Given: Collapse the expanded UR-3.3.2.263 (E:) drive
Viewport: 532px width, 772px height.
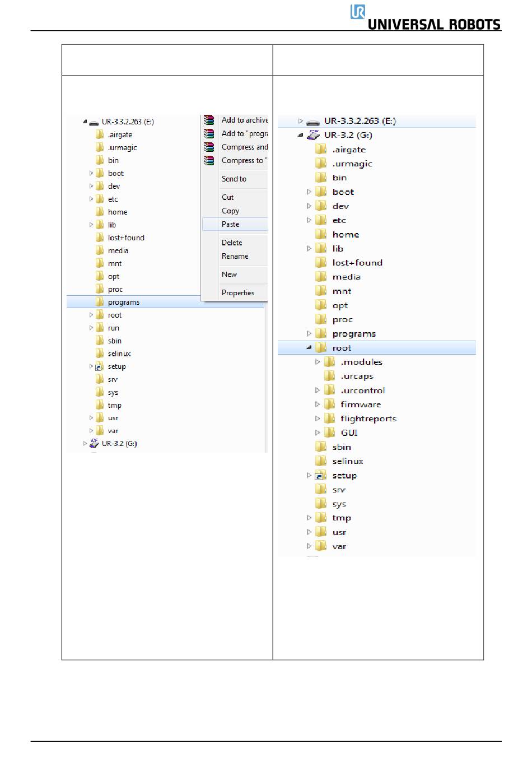Looking at the screenshot, I should click(x=85, y=122).
